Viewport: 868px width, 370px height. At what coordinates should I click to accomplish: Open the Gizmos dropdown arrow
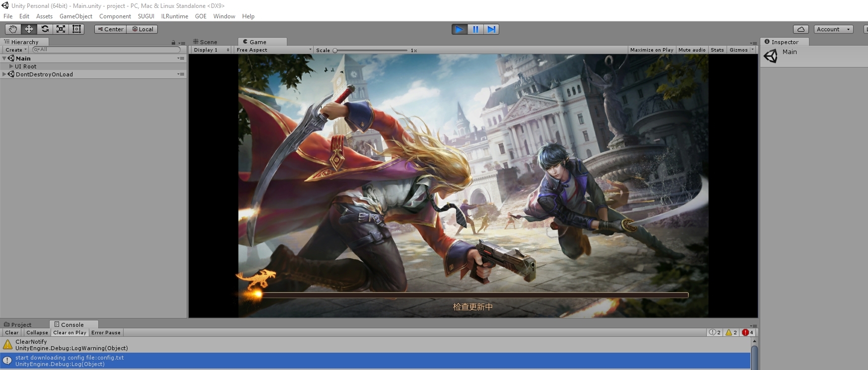753,50
